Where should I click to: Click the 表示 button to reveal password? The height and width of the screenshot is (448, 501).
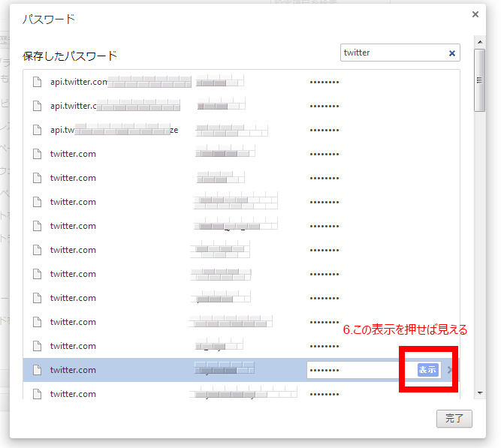tap(428, 370)
